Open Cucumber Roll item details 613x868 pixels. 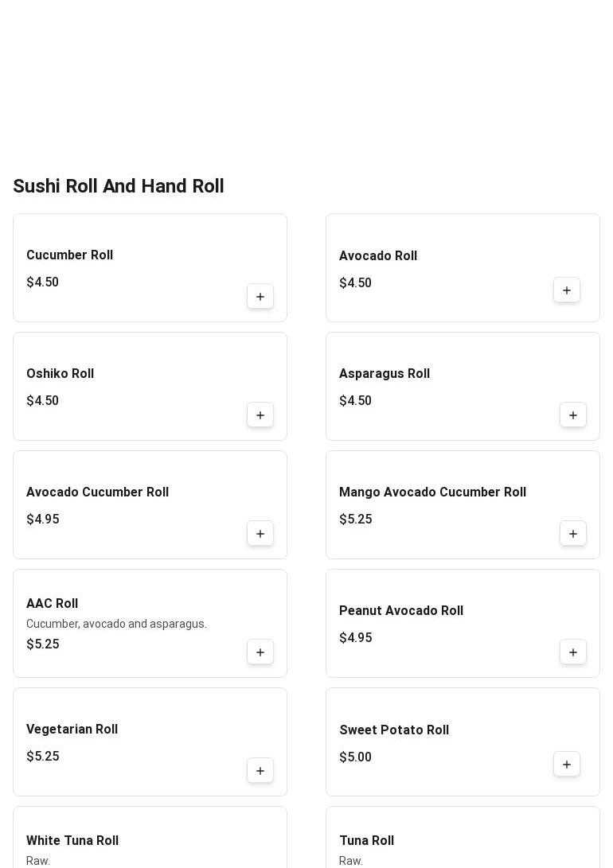[x=69, y=255]
